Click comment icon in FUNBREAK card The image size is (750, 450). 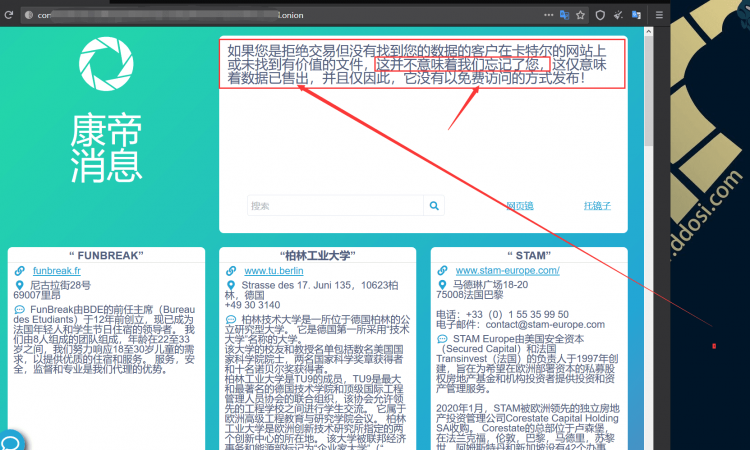pos(20,309)
